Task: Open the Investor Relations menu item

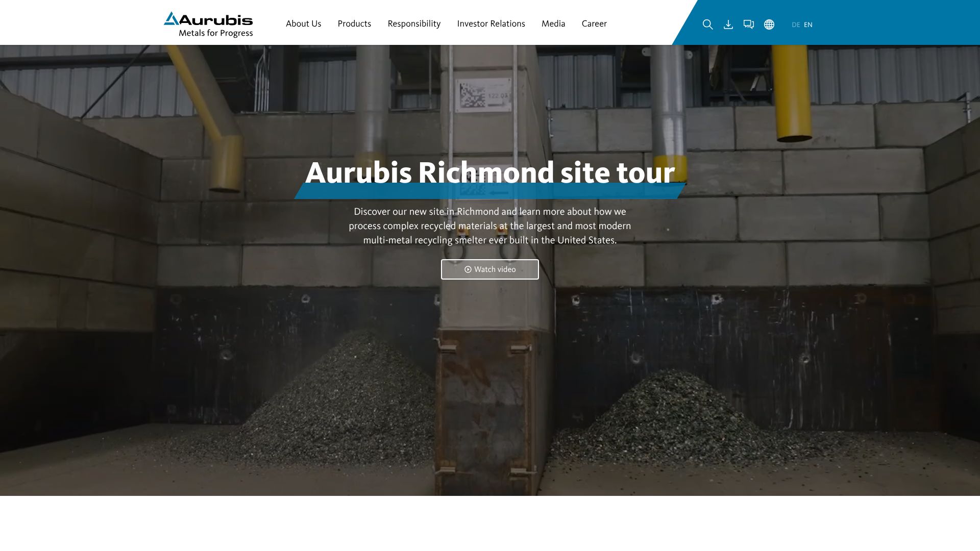Action: [x=491, y=23]
